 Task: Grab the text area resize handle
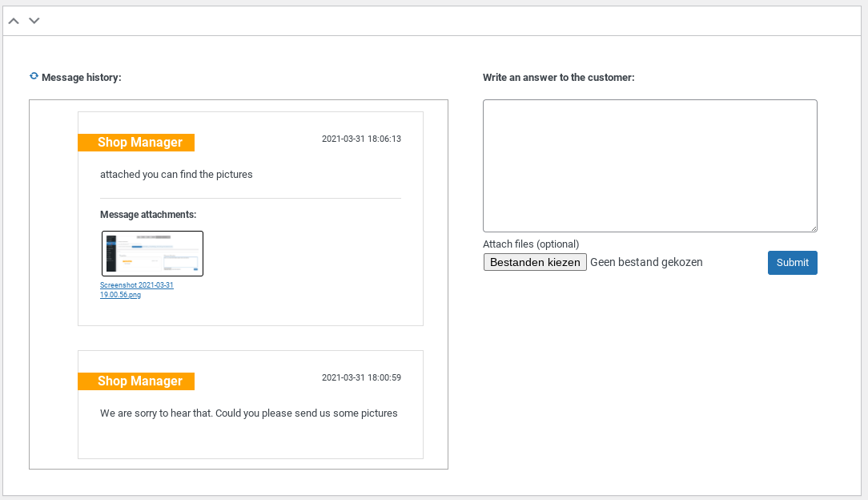pos(813,228)
